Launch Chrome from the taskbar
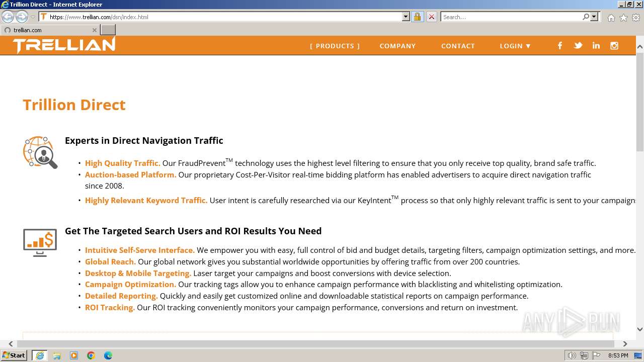The image size is (644, 362). (x=91, y=355)
